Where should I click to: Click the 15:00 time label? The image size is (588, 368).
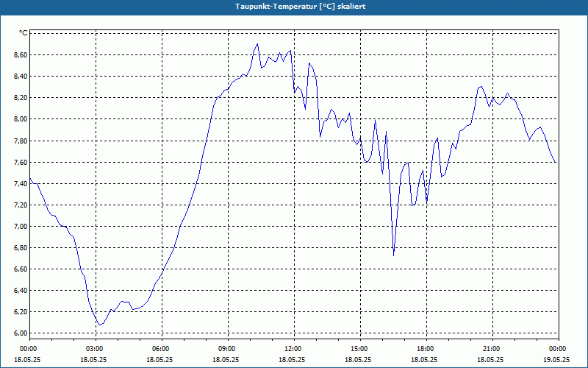tap(360, 349)
